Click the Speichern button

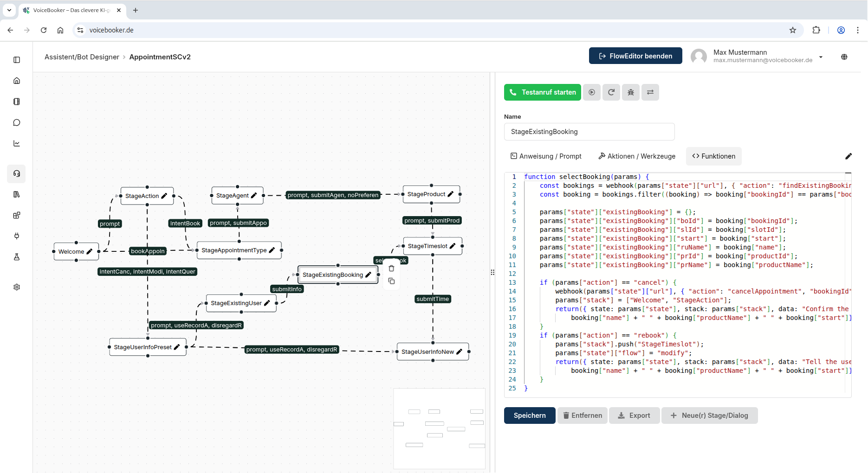click(529, 415)
